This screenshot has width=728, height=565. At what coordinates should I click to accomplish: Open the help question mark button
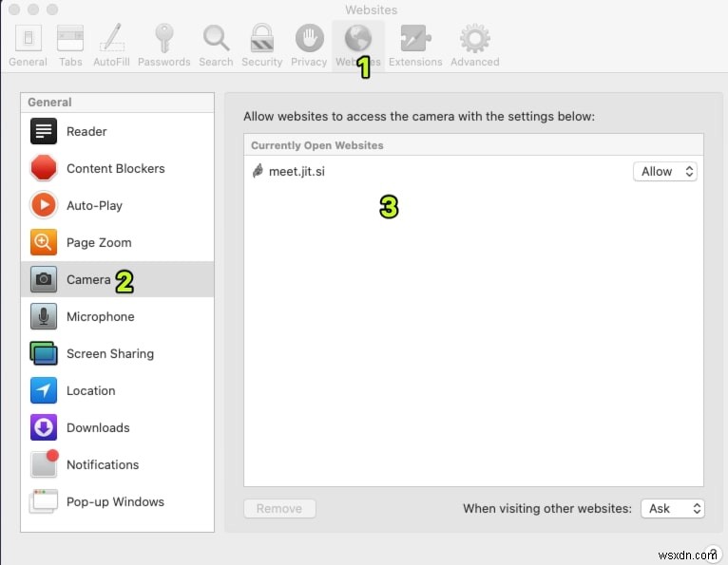pos(713,554)
